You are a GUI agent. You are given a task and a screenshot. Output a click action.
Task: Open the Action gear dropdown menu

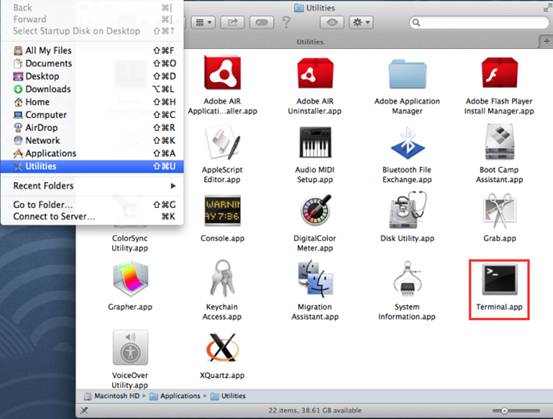pos(361,23)
